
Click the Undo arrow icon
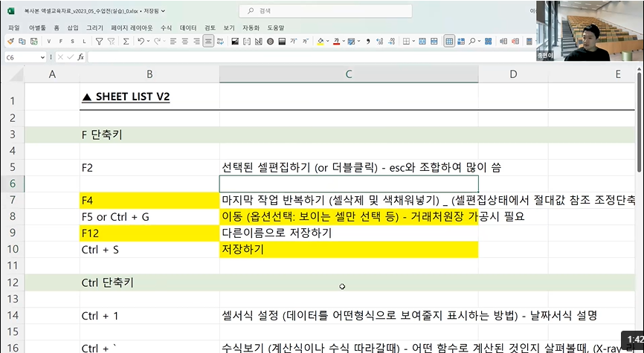pos(141,41)
